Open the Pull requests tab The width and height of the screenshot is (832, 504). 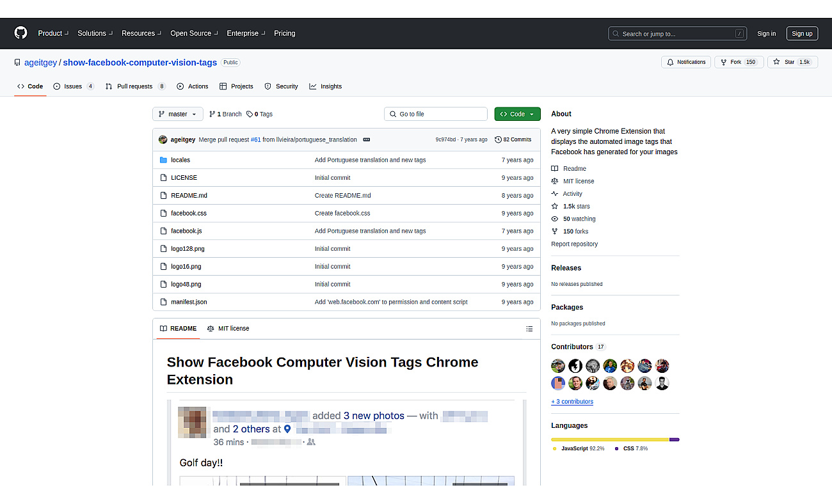click(136, 86)
